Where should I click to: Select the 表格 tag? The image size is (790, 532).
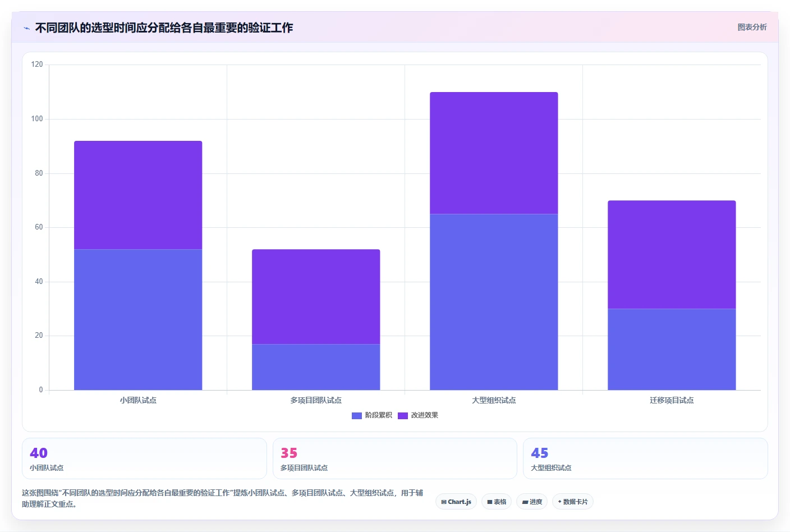(497, 502)
